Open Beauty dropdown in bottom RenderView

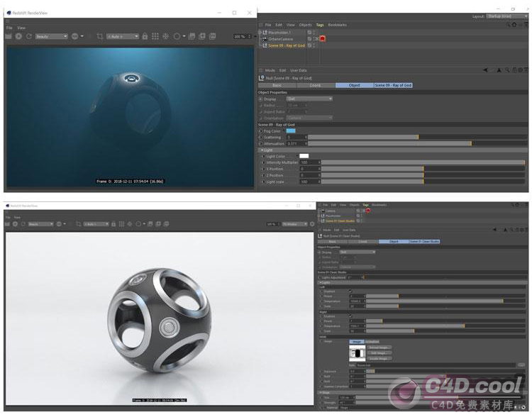[x=41, y=224]
